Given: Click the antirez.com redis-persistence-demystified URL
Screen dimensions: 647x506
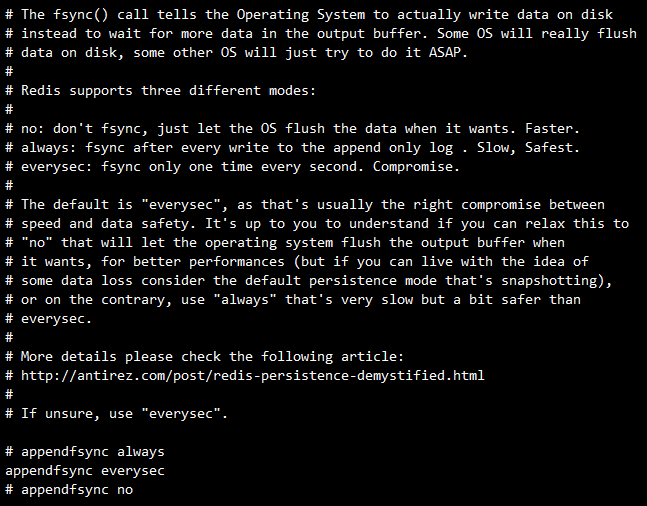Looking at the screenshot, I should tap(253, 376).
